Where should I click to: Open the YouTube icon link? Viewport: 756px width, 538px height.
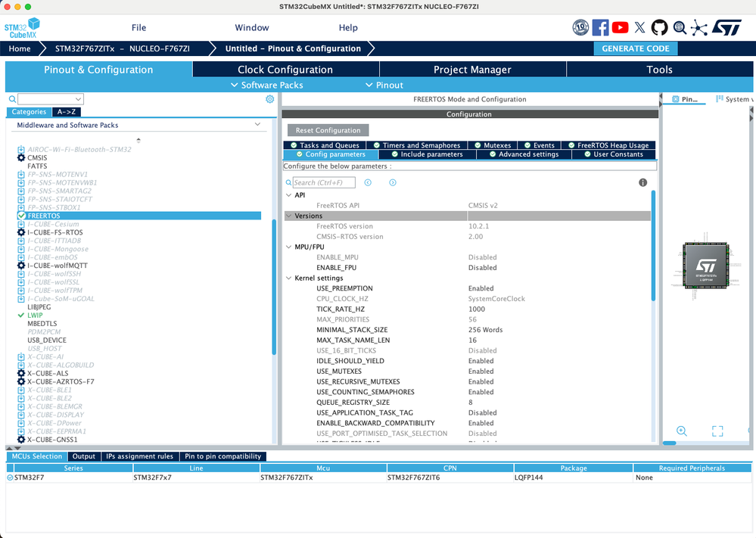[x=620, y=27]
